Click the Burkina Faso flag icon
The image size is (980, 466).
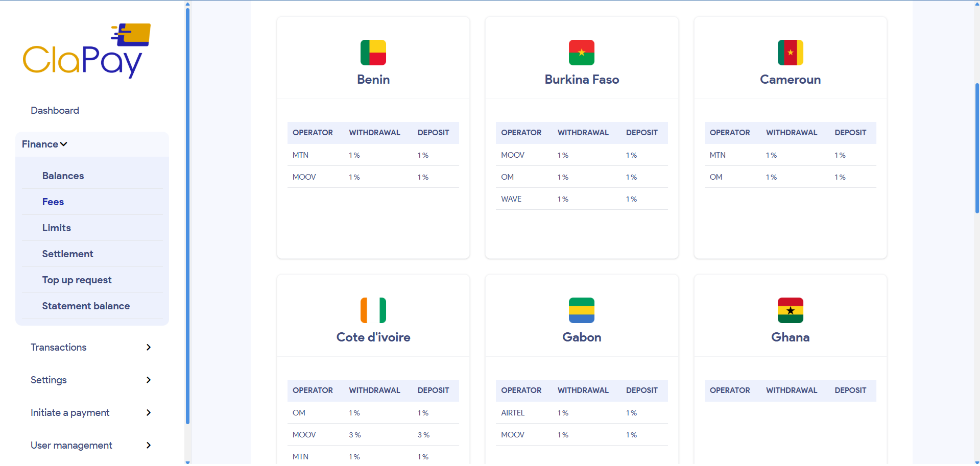pyautogui.click(x=581, y=52)
